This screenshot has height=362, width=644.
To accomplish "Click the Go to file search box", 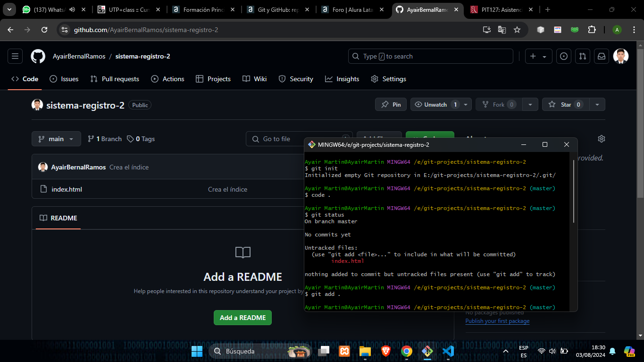I will 299,139.
